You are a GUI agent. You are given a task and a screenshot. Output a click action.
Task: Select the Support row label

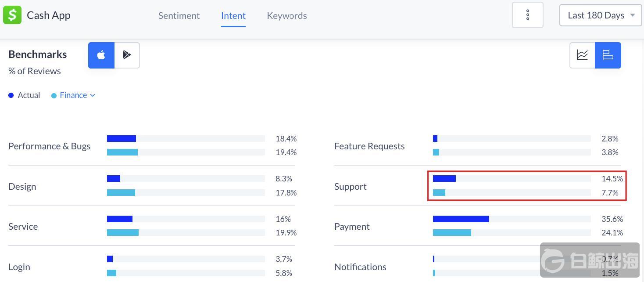351,187
